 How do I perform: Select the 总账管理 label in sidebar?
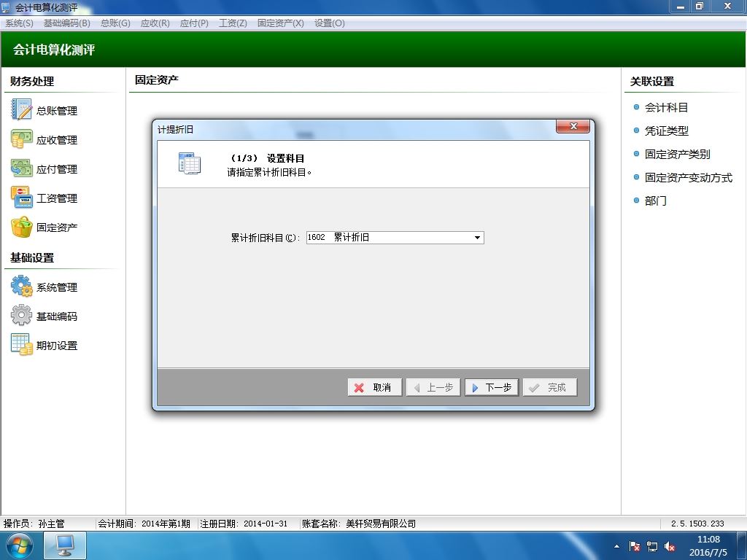57,111
